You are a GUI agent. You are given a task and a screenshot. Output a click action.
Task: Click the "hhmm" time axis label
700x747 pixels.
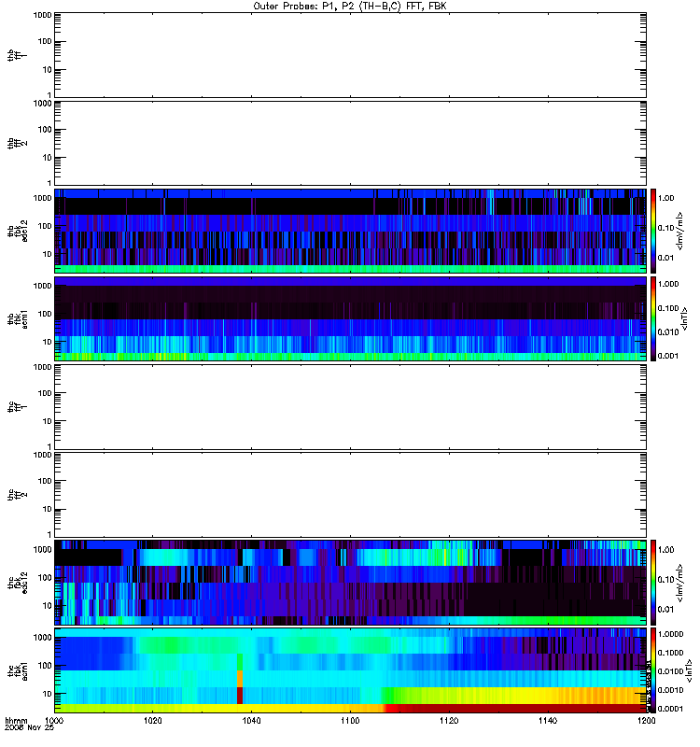(x=16, y=721)
